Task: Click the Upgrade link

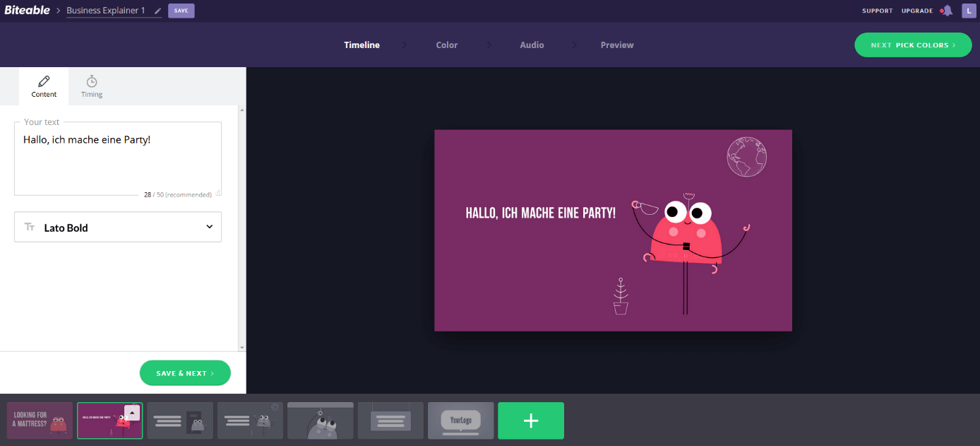Action: (916, 11)
